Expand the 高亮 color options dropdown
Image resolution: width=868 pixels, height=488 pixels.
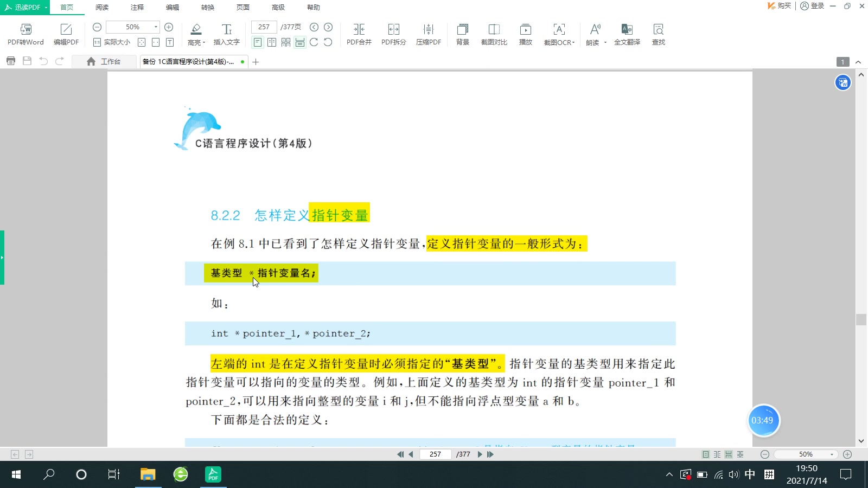204,41
